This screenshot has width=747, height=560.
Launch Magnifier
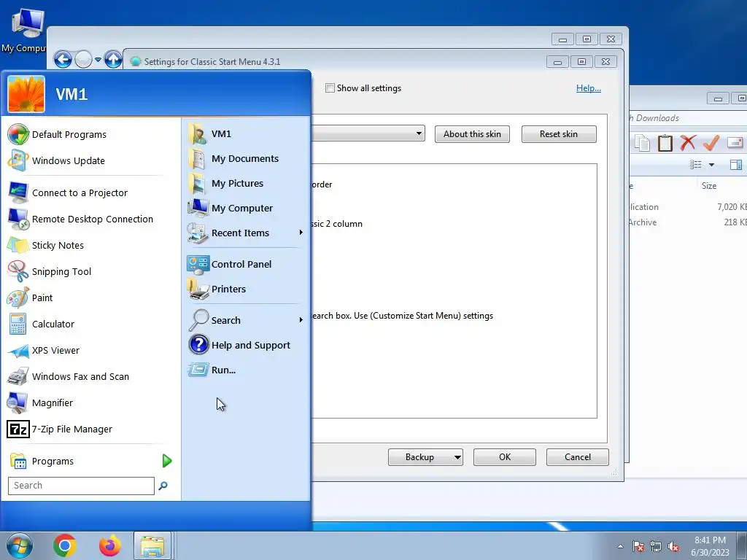tap(41, 402)
